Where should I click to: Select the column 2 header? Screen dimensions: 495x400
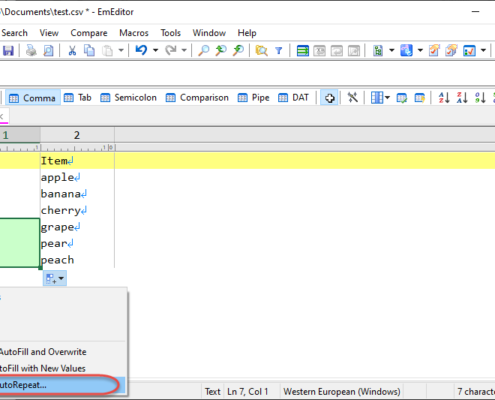click(x=77, y=135)
